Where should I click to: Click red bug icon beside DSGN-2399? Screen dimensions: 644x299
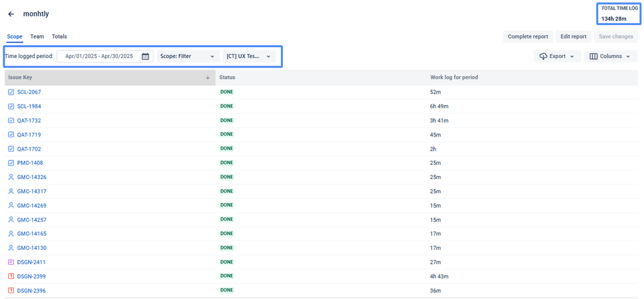pyautogui.click(x=11, y=276)
